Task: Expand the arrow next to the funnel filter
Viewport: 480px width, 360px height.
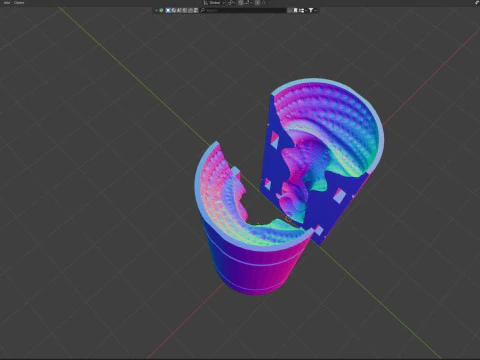Action: [315, 10]
